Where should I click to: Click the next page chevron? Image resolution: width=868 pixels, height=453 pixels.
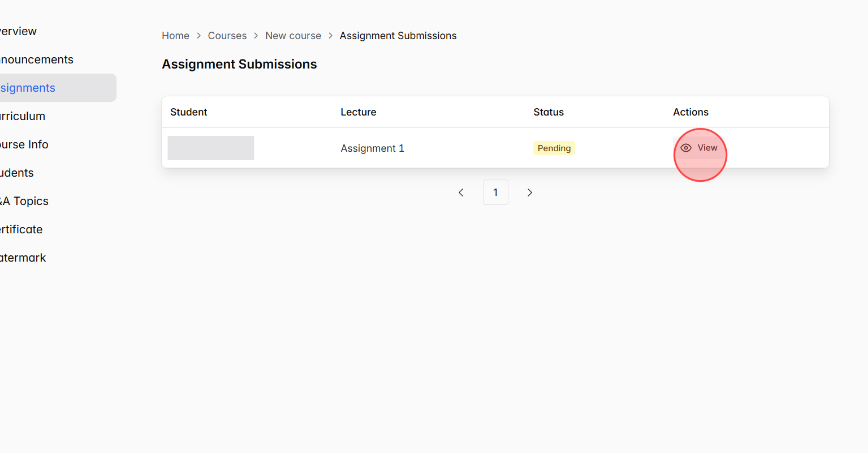(x=530, y=193)
